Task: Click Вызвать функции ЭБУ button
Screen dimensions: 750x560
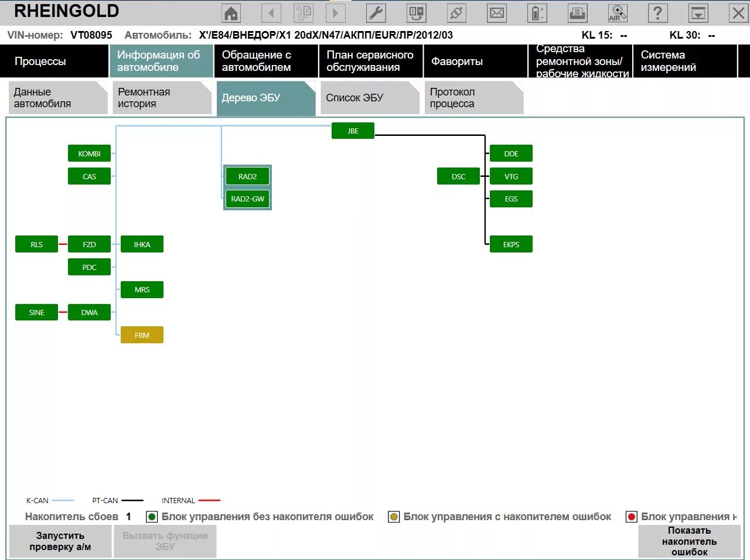Action: [165, 541]
